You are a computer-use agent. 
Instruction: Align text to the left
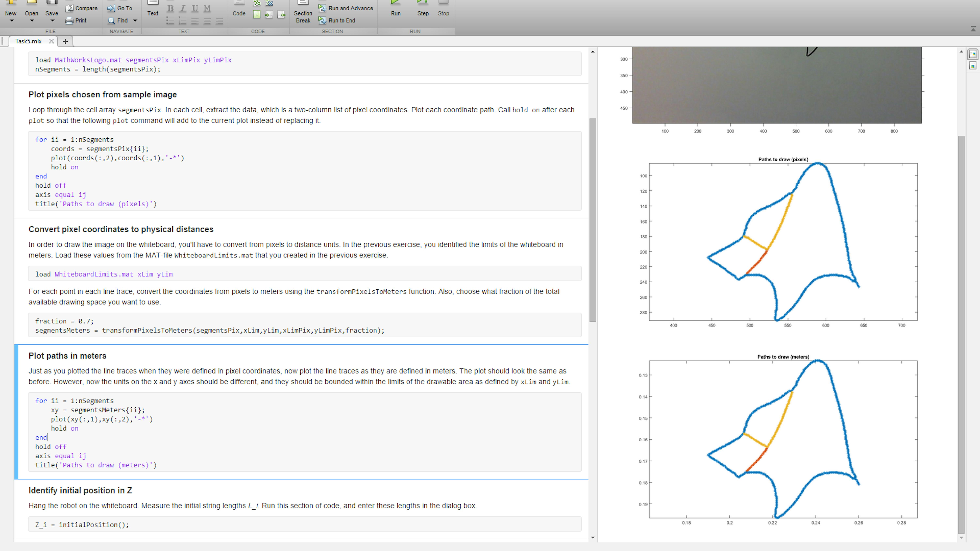(x=195, y=21)
